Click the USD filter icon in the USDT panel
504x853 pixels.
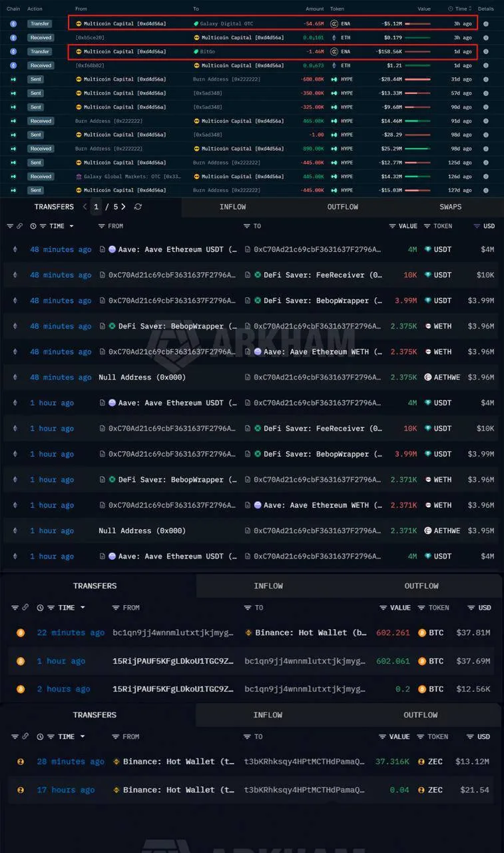(x=477, y=226)
